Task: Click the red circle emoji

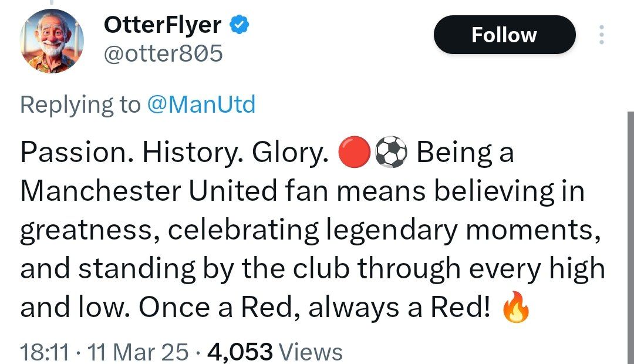Action: click(355, 152)
